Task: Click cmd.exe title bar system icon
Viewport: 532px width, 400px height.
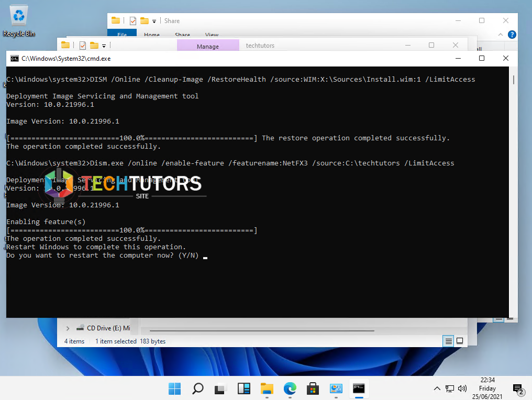Action: [x=14, y=58]
